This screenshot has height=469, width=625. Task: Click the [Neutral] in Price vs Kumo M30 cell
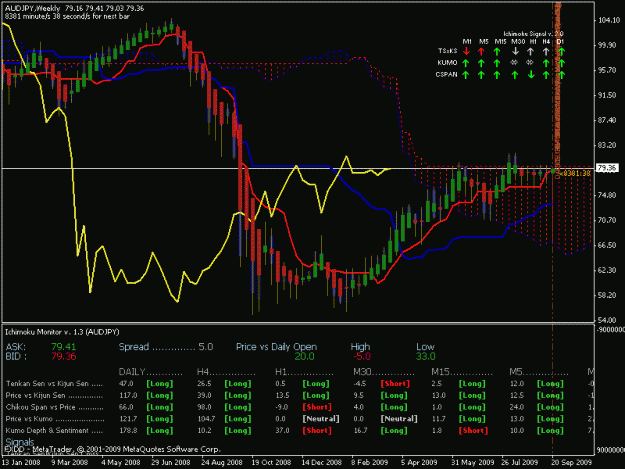(x=399, y=419)
